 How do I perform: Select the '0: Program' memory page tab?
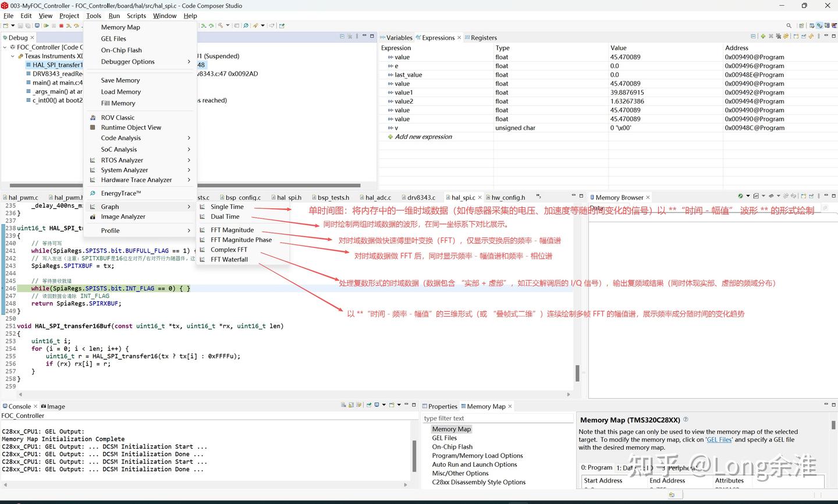point(596,467)
